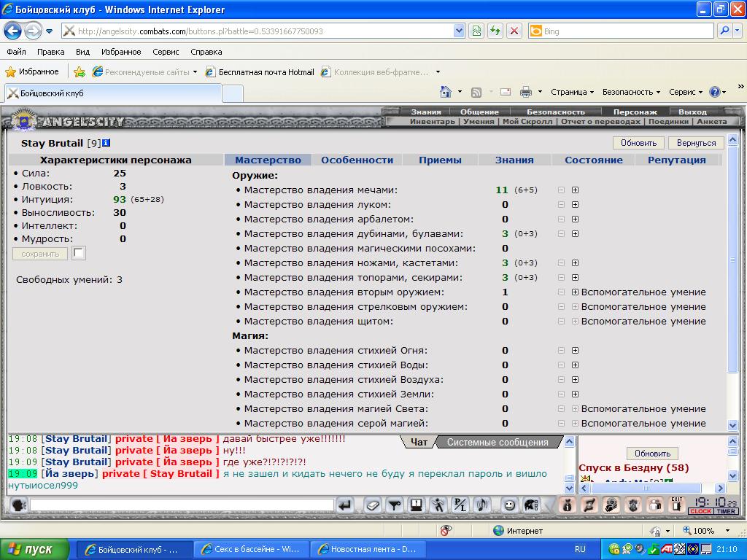Increase sword mastery with its plus button
The width and height of the screenshot is (747, 560).
575,190
